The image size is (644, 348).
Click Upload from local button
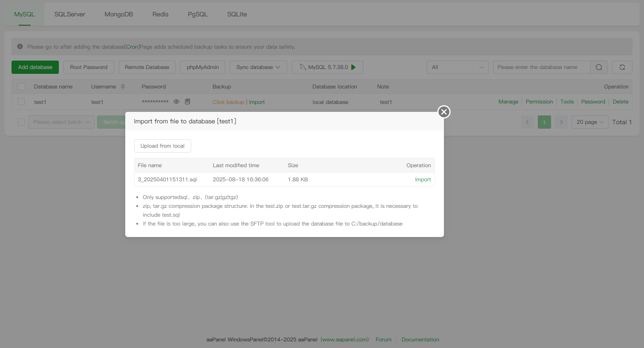(x=162, y=146)
